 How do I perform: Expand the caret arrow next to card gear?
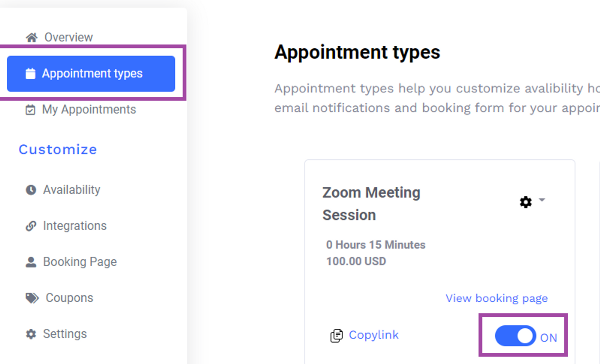pos(542,200)
